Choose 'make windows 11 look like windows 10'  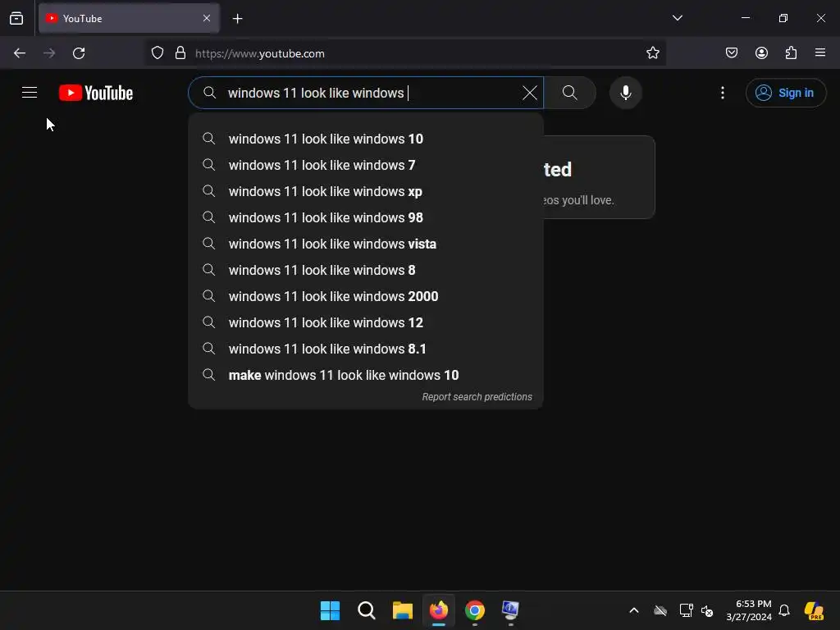click(366, 375)
